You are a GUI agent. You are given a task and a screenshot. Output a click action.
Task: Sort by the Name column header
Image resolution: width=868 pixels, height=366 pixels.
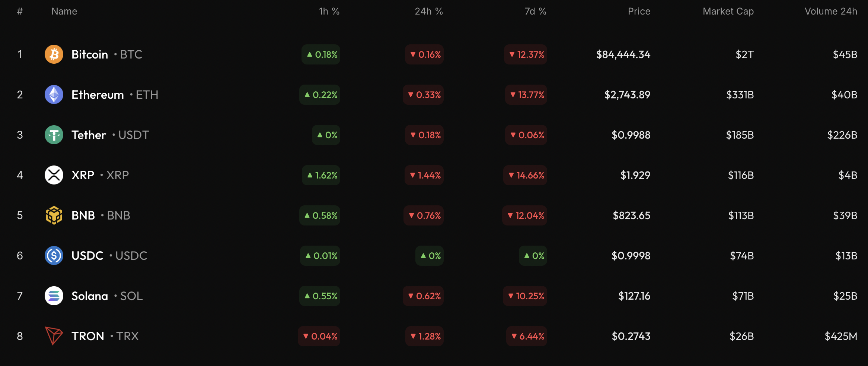coord(64,11)
